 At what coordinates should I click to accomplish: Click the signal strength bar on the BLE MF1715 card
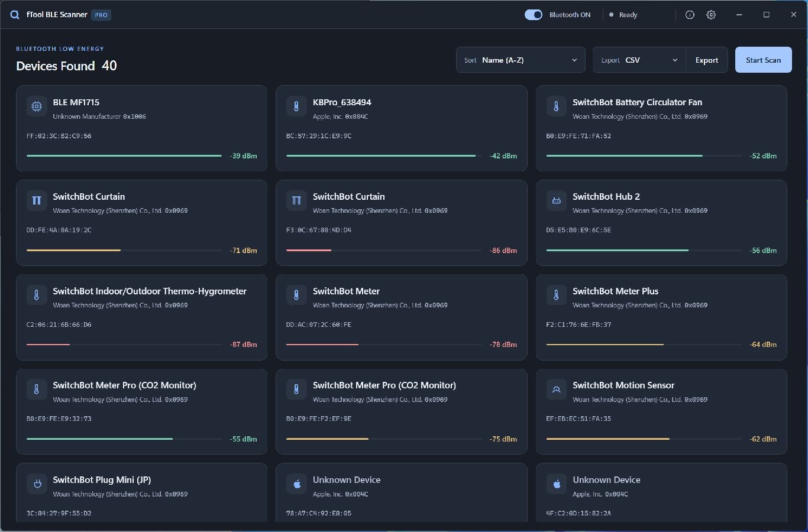(x=124, y=155)
